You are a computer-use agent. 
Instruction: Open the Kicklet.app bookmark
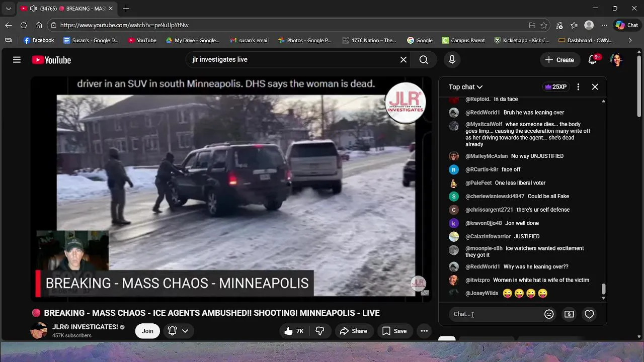tap(521, 40)
